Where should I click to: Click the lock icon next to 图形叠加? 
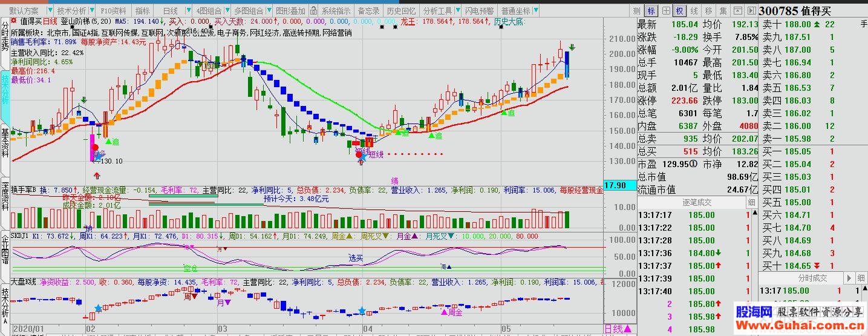pos(315,11)
